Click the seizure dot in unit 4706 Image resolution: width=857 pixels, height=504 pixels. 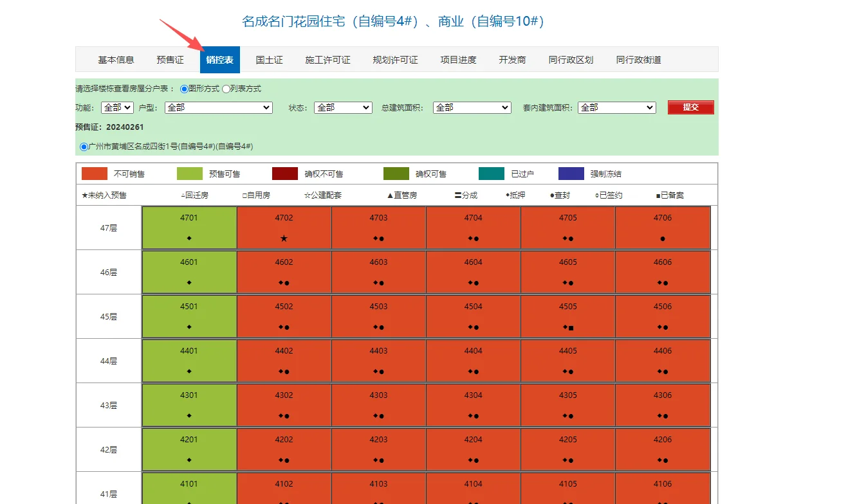pyautogui.click(x=663, y=239)
